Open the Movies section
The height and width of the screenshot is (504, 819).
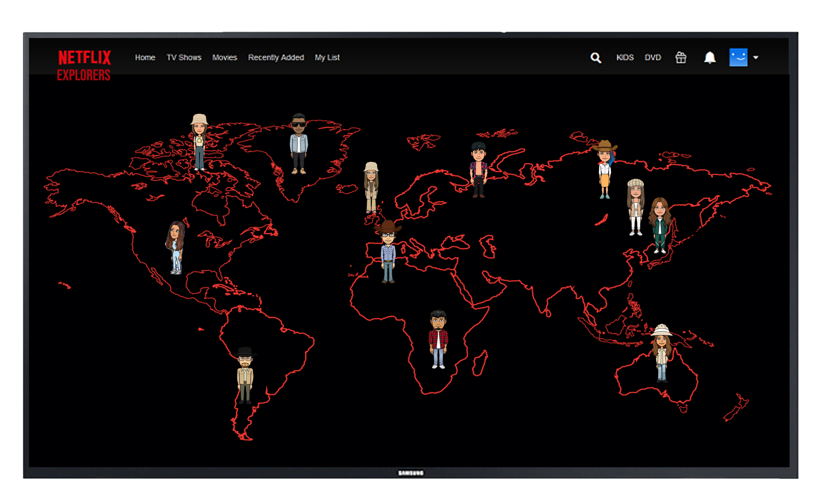click(224, 57)
